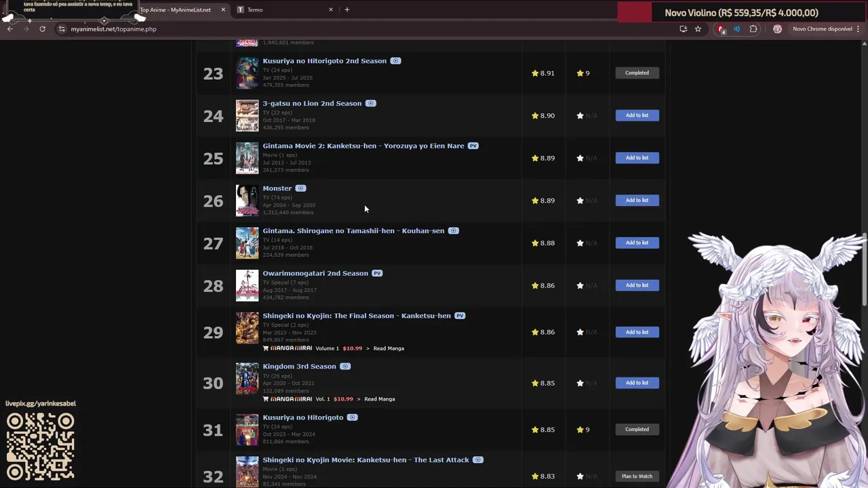Add Gintama Movie 2 to list
This screenshot has width=868, height=488.
(637, 158)
